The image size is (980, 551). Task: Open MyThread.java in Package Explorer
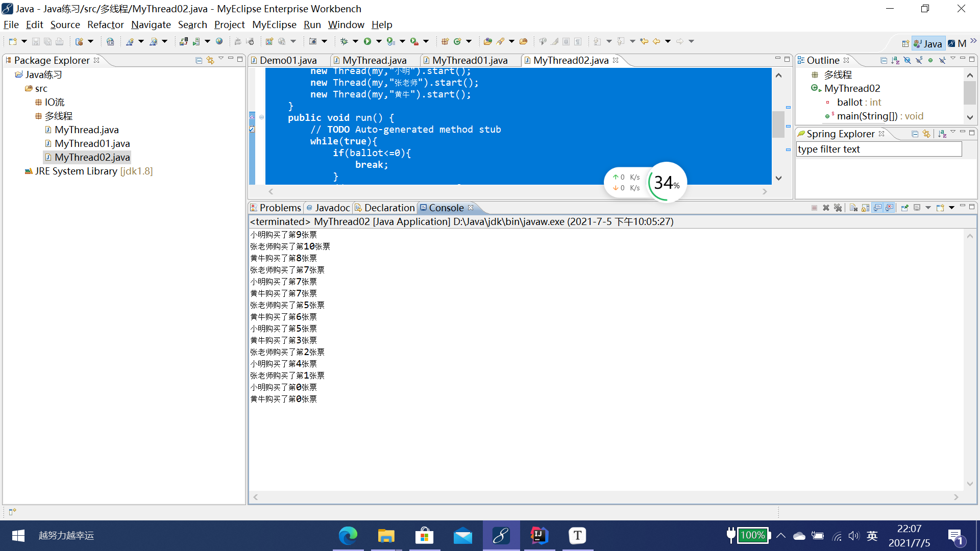pos(86,130)
